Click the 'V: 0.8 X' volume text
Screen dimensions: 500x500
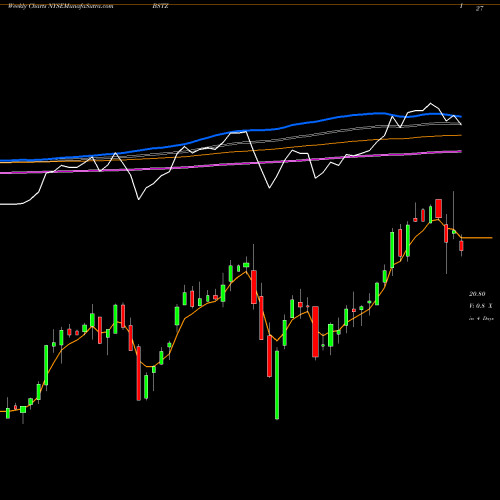[481, 306]
